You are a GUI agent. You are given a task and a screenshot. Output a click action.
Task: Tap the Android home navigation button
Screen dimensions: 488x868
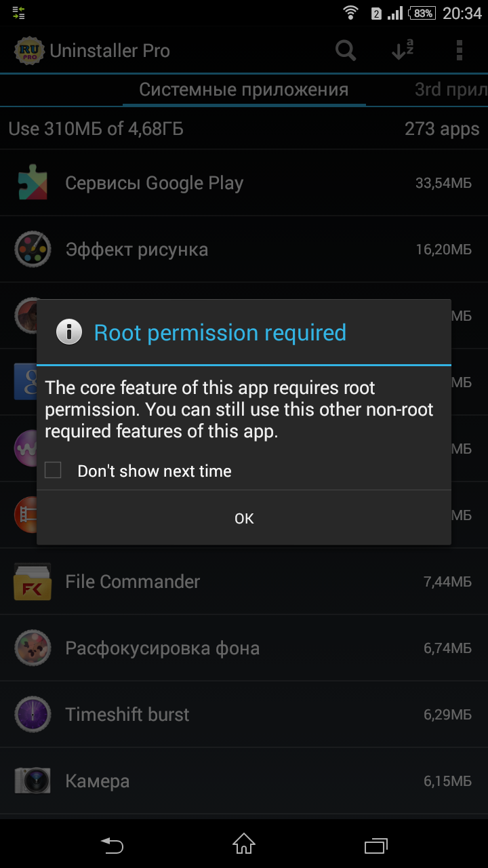click(244, 844)
